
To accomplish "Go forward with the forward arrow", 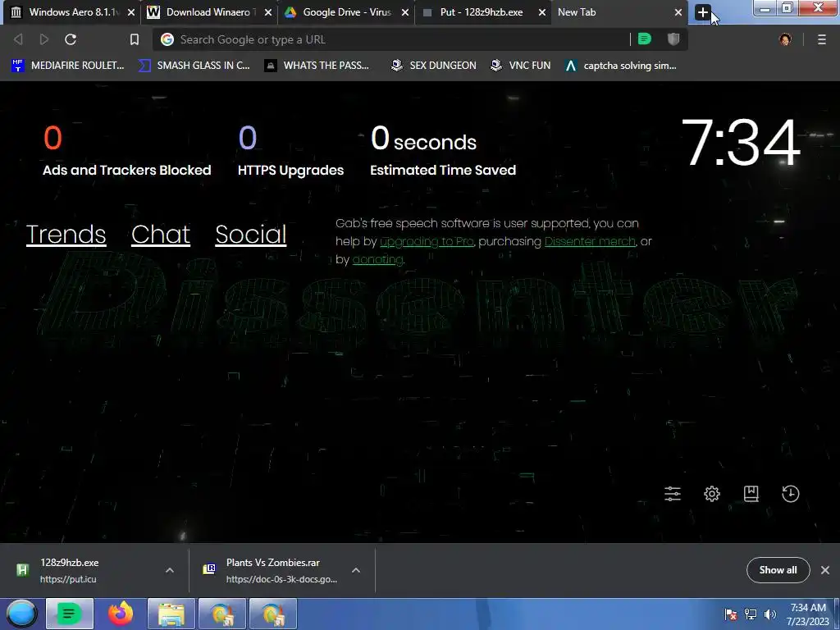I will pyautogui.click(x=44, y=39).
